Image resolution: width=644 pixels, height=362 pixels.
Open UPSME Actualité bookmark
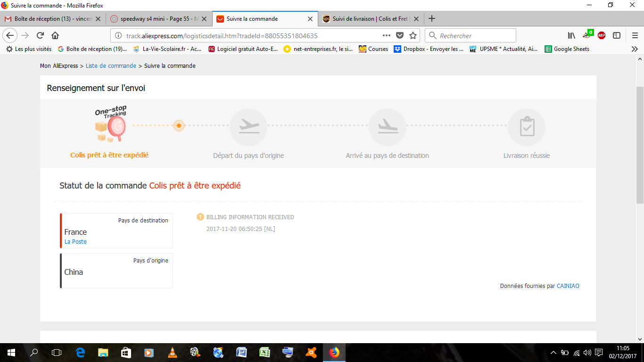504,49
